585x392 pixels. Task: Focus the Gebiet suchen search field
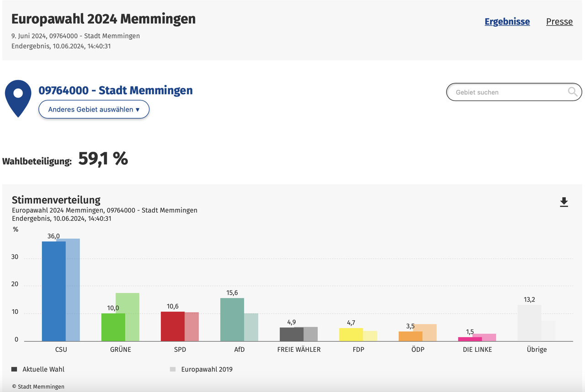(507, 92)
